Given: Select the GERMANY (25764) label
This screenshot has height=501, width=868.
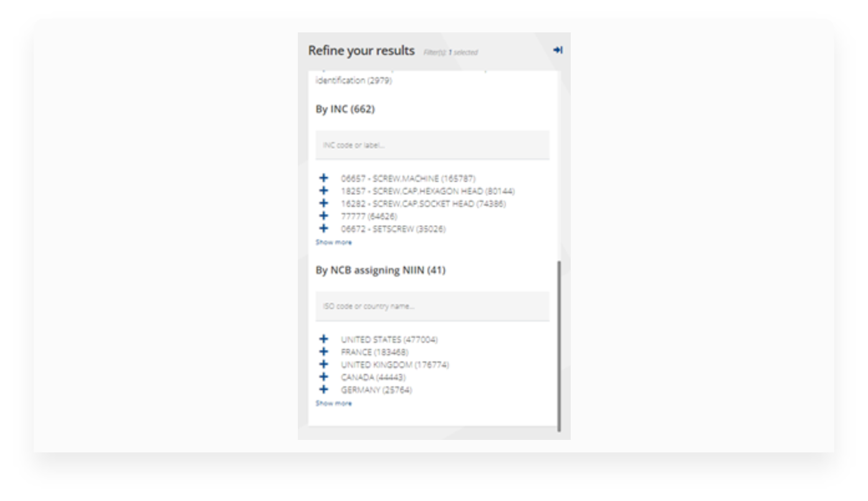Looking at the screenshot, I should coord(376,390).
